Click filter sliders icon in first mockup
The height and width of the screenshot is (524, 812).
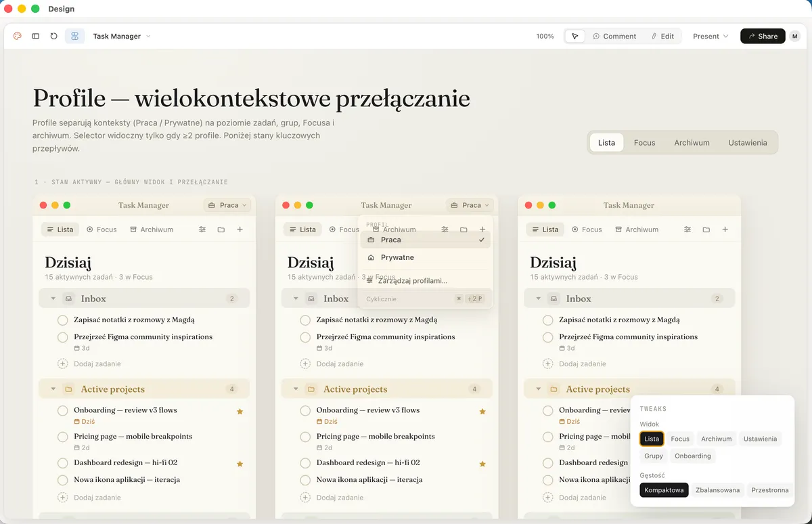point(202,230)
